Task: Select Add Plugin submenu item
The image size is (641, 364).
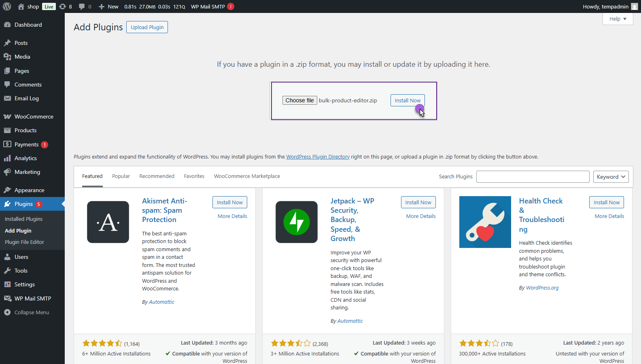Action: [18, 231]
